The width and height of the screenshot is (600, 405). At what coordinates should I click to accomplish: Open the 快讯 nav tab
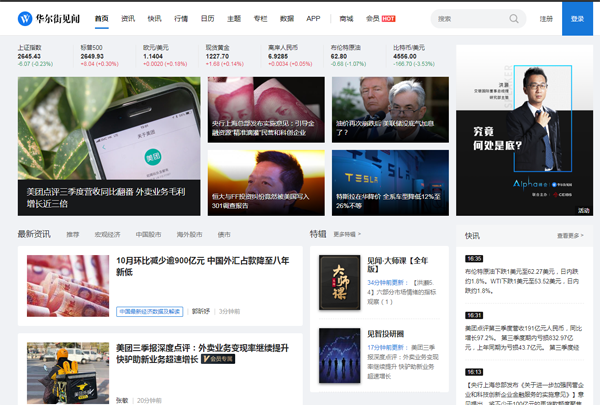click(155, 18)
